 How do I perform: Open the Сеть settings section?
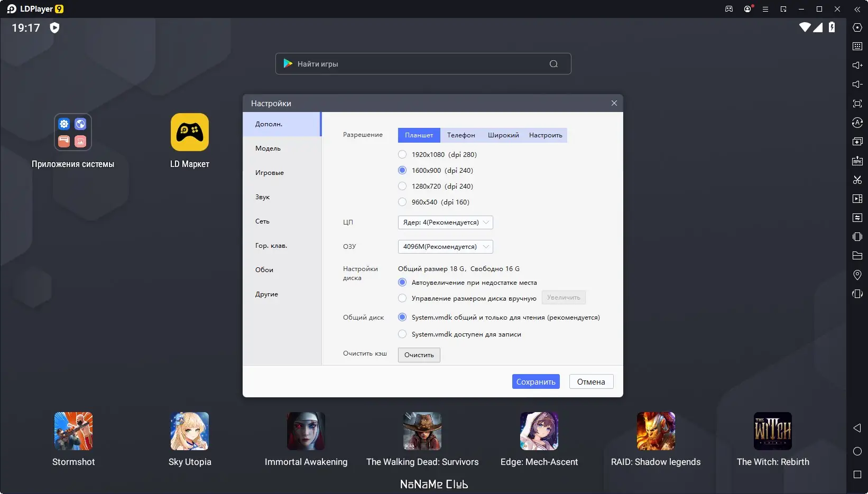pyautogui.click(x=282, y=221)
